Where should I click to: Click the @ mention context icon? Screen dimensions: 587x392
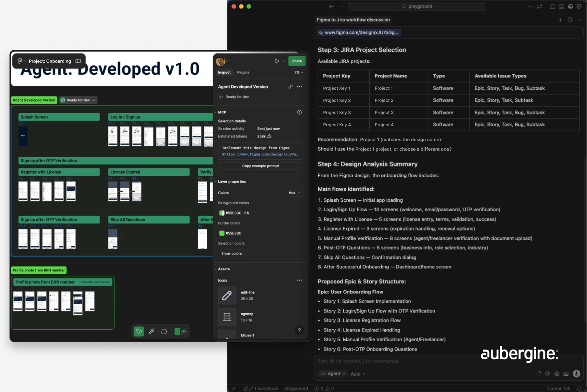tap(548, 374)
